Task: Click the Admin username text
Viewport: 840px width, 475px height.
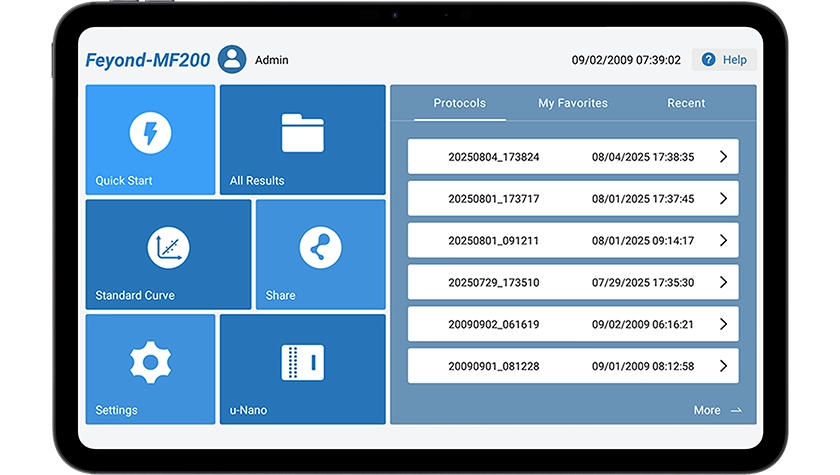Action: (272, 60)
